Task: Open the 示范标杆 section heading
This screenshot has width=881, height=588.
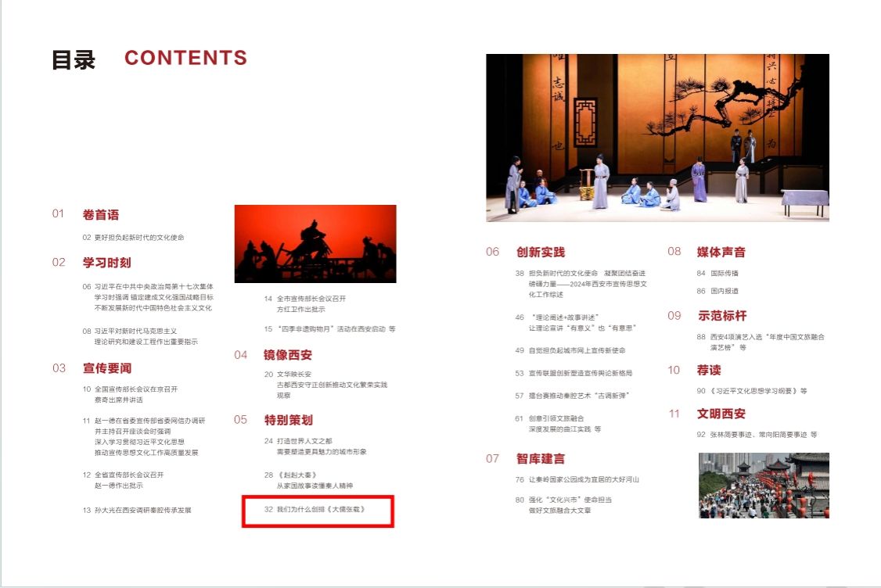Action: [721, 316]
